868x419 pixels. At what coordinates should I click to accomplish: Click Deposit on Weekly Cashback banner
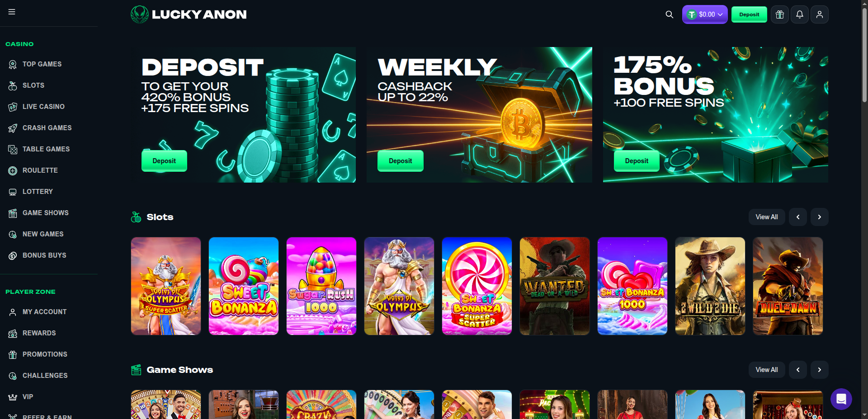400,161
